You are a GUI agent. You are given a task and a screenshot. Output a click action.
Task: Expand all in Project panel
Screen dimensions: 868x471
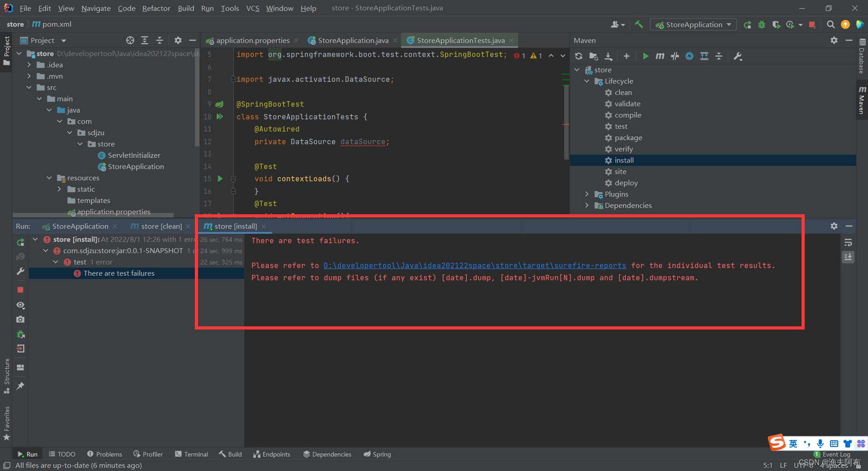(x=145, y=40)
